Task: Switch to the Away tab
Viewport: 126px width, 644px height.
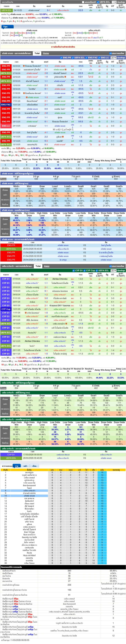Action: (47, 266)
